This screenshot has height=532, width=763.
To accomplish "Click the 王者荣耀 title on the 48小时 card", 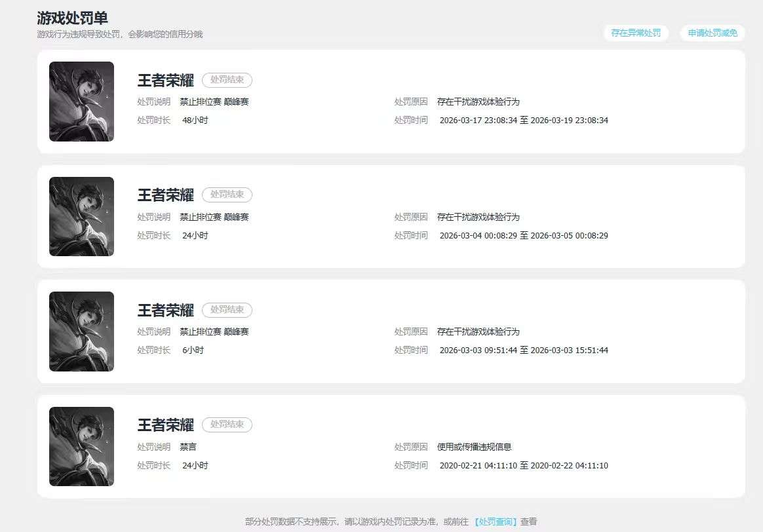I will [x=165, y=80].
